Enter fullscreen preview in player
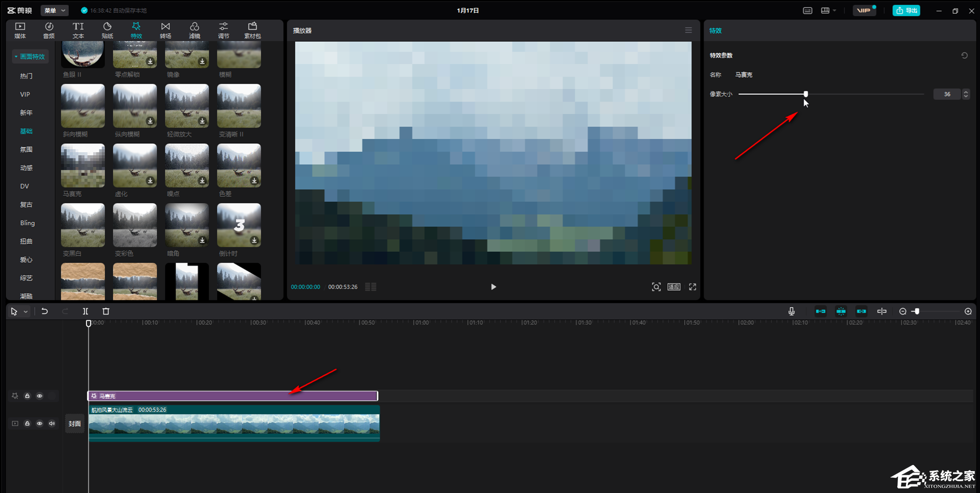The image size is (980, 493). [692, 287]
